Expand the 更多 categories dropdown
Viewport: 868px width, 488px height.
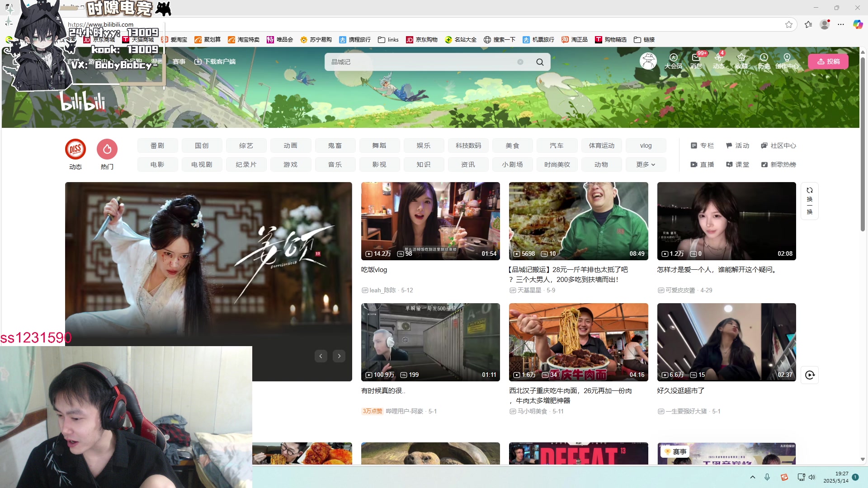(x=646, y=164)
